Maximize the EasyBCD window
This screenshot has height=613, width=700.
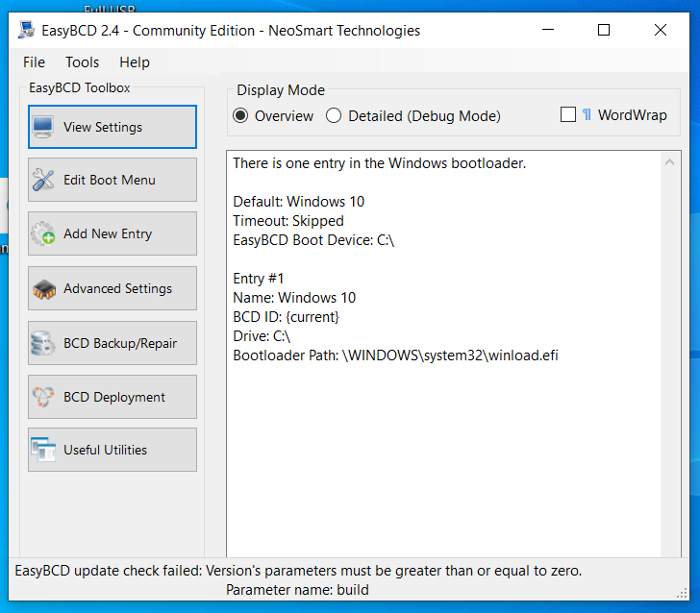(x=604, y=30)
